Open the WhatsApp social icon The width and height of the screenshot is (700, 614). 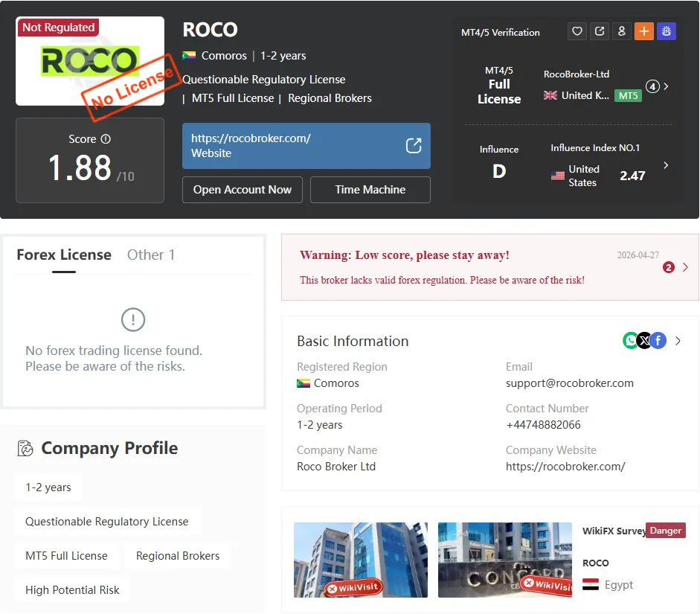pyautogui.click(x=630, y=341)
